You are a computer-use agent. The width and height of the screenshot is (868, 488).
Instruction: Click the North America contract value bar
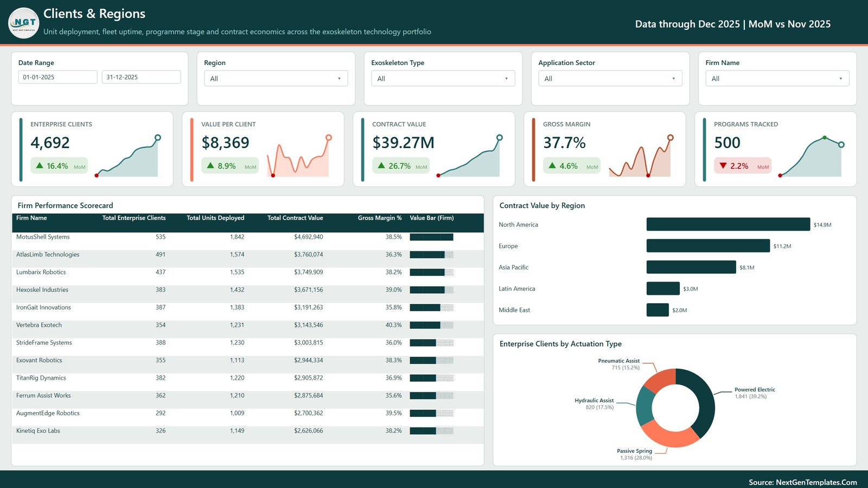728,224
